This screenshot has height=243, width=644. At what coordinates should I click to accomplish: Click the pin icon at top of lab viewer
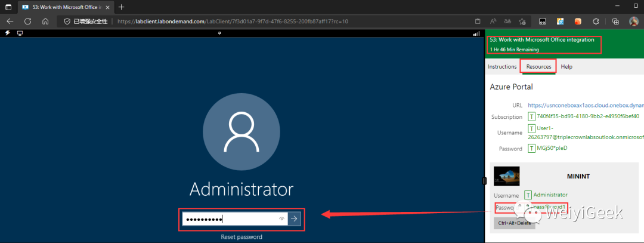coord(219,33)
